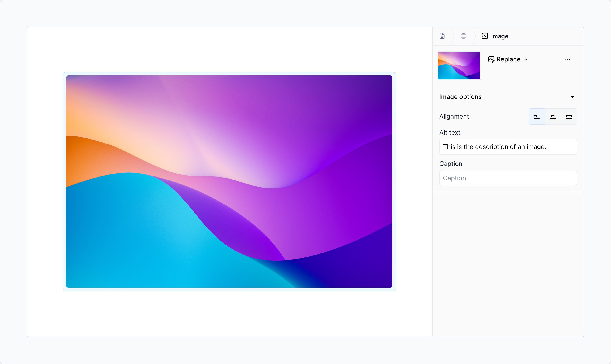Set image alignment to left
611x364 pixels.
pos(537,116)
